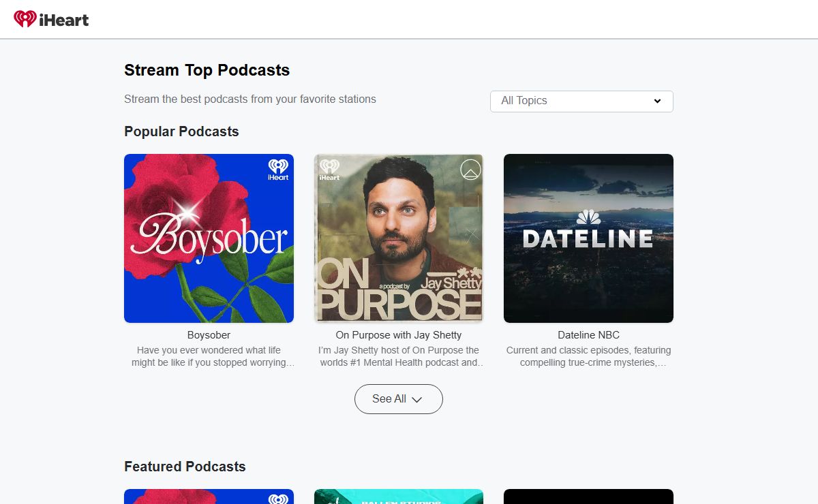Click the Boysober description text
Image resolution: width=818 pixels, height=504 pixels.
point(213,356)
